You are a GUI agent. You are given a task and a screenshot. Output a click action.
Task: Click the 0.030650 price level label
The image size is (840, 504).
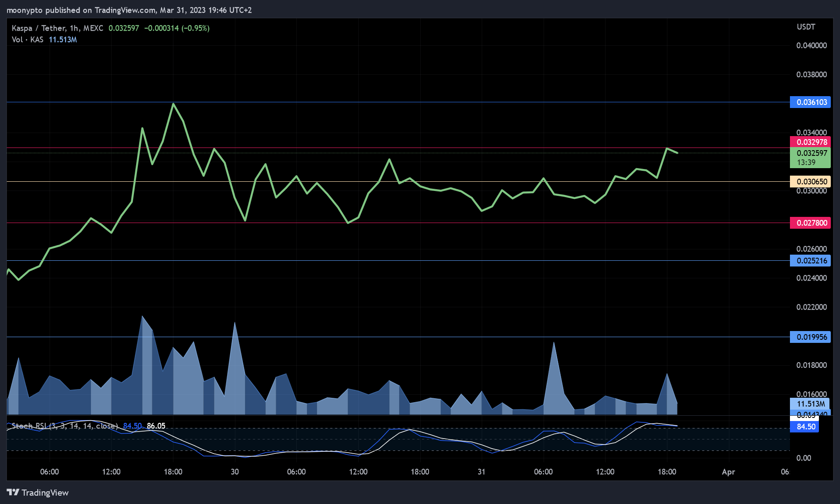(810, 181)
